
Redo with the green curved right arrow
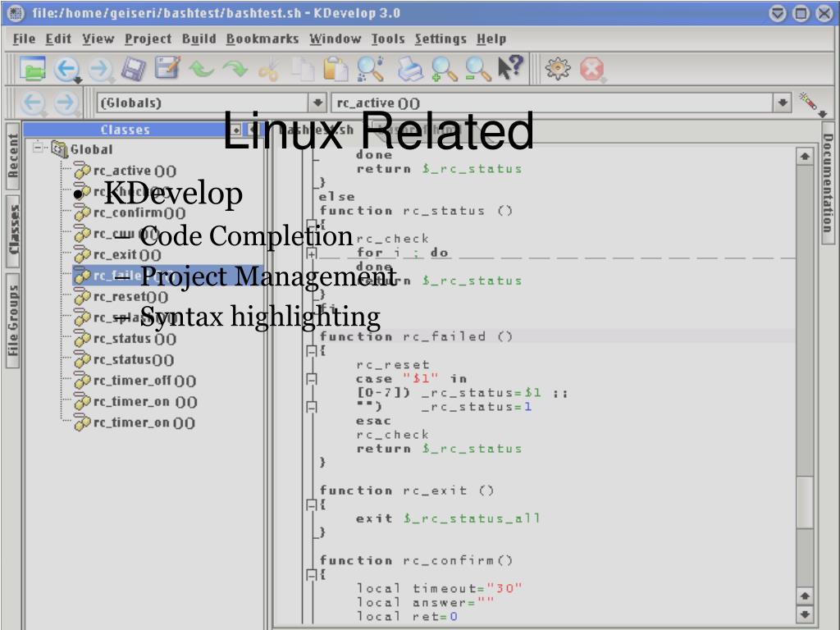coord(235,69)
